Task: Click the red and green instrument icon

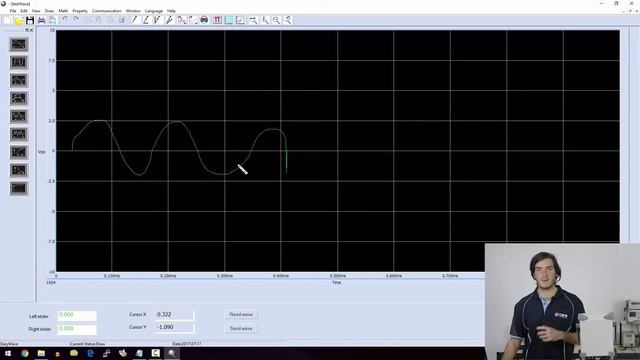Action: click(x=204, y=20)
